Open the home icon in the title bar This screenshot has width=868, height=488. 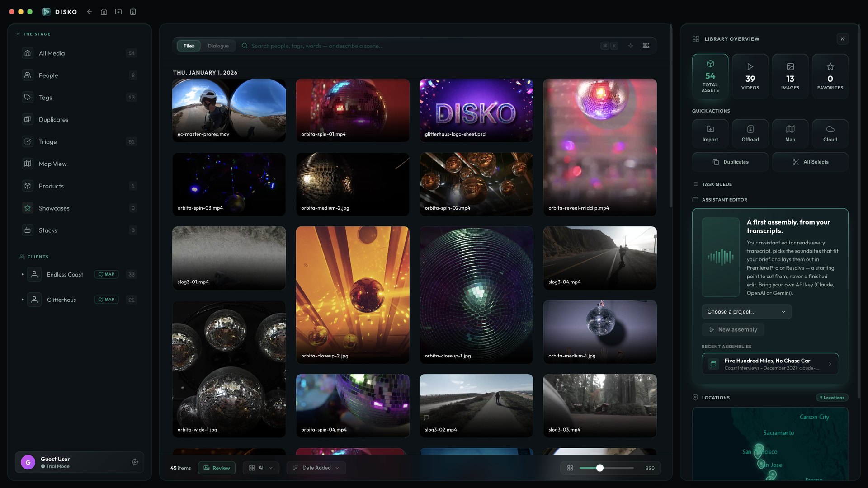click(x=104, y=12)
